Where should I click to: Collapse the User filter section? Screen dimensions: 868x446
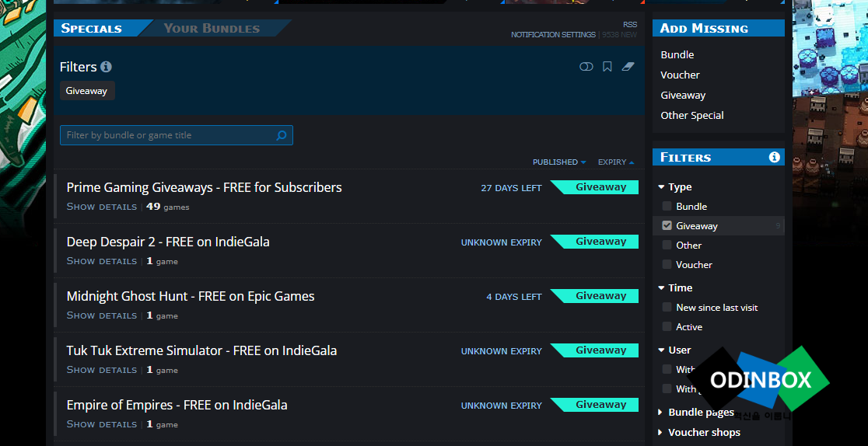[674, 350]
